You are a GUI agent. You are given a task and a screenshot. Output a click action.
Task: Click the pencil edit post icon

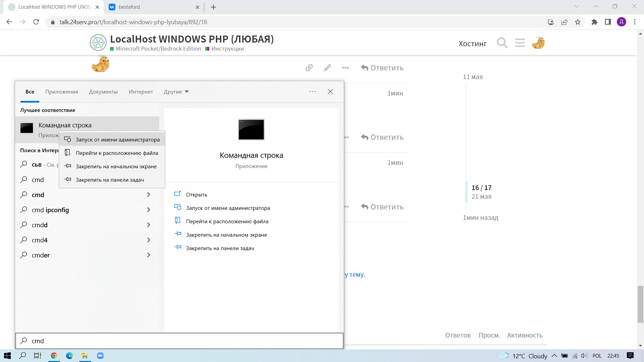coord(327,68)
